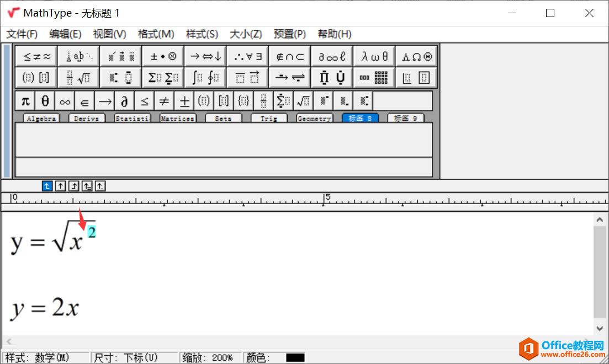The height and width of the screenshot is (364, 609).
Task: Switch to the Geometry tab
Action: 314,117
